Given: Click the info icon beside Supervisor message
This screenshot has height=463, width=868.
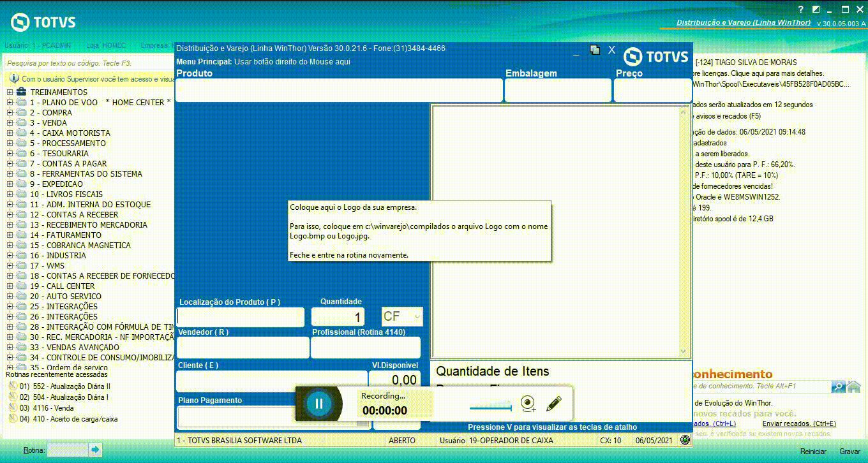Looking at the screenshot, I should (x=14, y=79).
